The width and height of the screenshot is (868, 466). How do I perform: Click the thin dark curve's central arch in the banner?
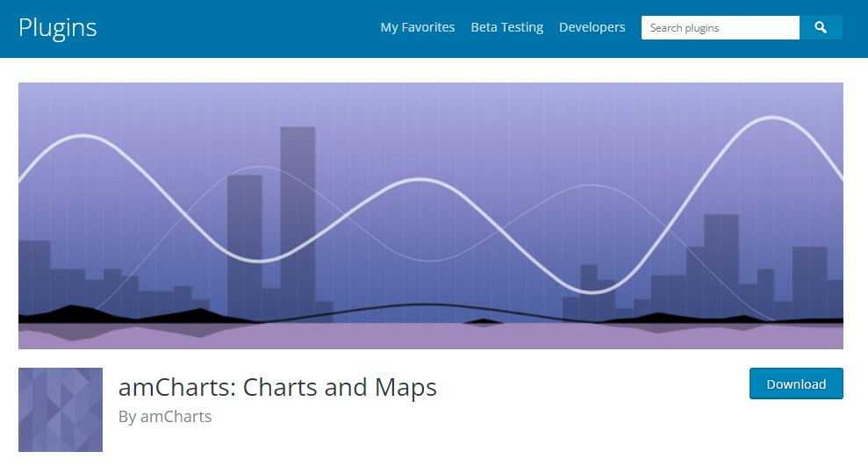tap(424, 305)
